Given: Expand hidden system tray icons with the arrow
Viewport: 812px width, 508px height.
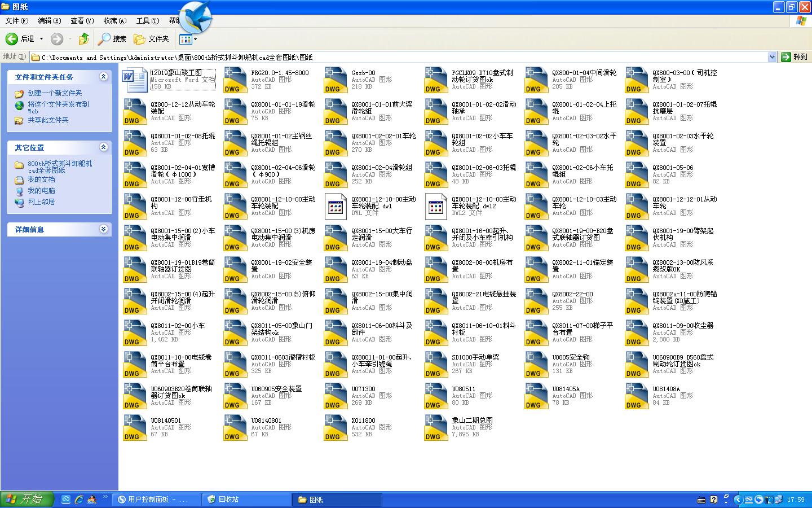Looking at the screenshot, I should 738,500.
